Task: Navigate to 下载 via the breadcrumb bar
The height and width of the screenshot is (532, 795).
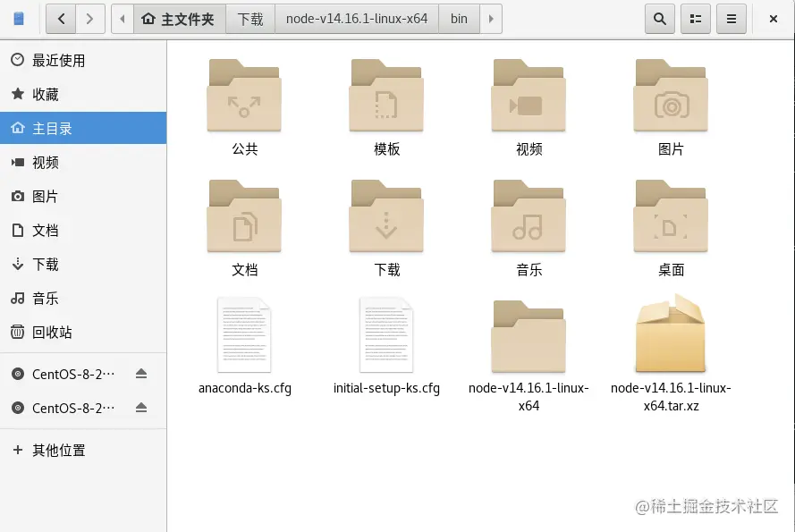Action: click(x=249, y=18)
